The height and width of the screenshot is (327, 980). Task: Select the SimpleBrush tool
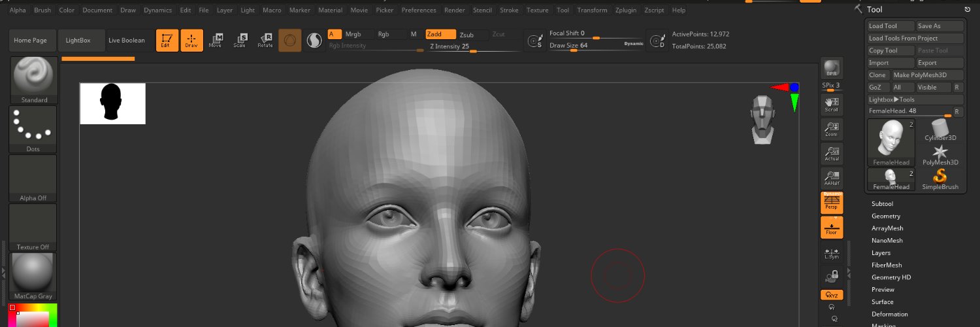click(940, 179)
